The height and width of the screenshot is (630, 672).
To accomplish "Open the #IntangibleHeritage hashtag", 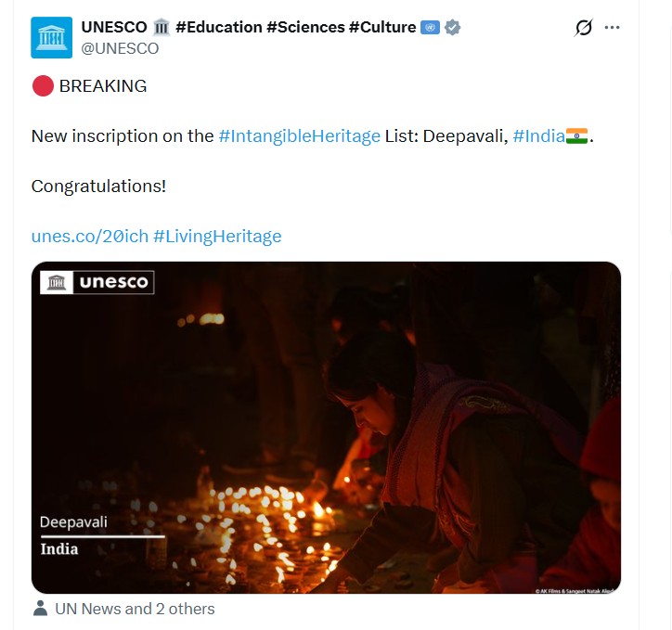I will click(x=299, y=135).
